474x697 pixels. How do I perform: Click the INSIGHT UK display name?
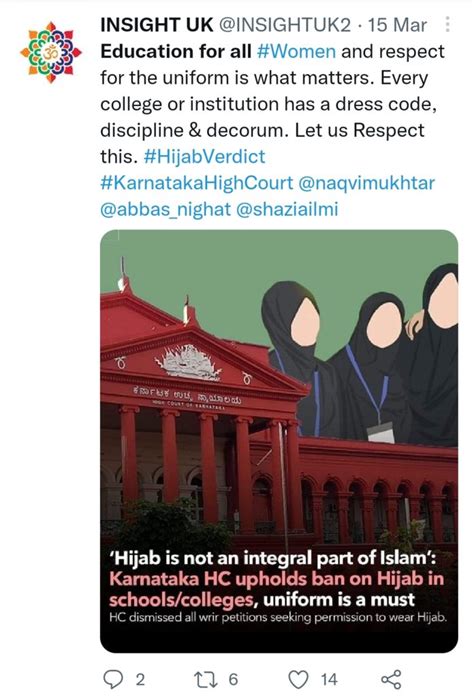157,25
